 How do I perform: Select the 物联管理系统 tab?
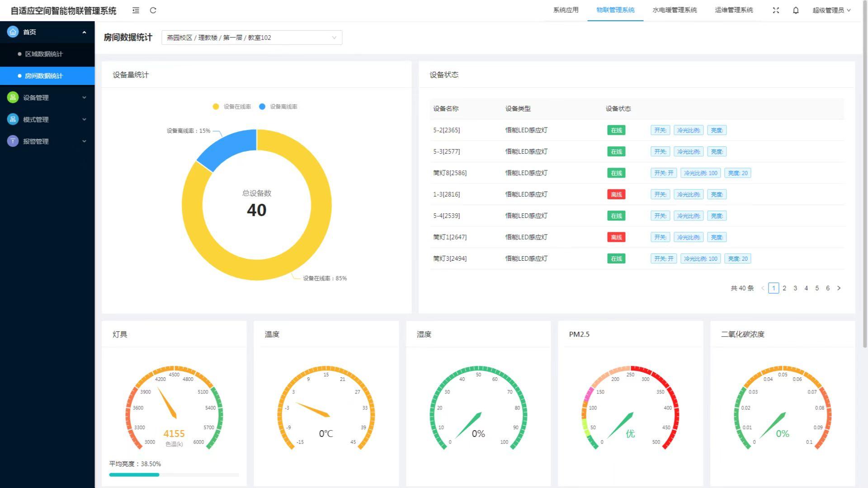pyautogui.click(x=615, y=10)
